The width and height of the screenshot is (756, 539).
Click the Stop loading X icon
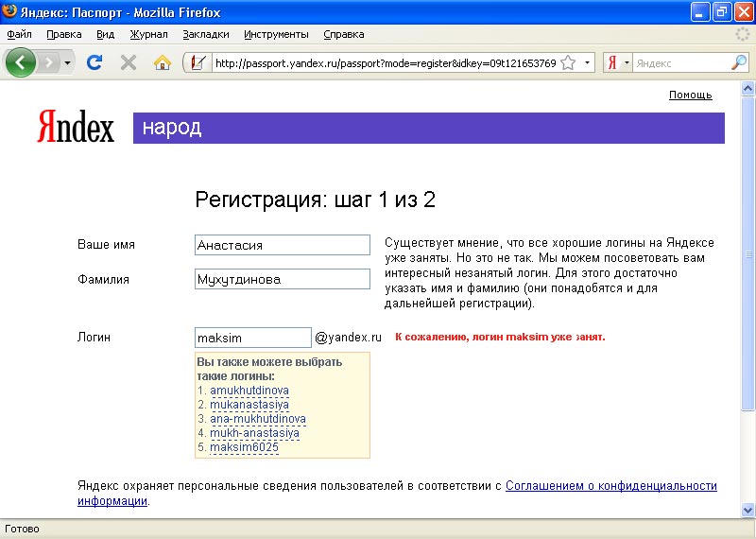pyautogui.click(x=129, y=62)
